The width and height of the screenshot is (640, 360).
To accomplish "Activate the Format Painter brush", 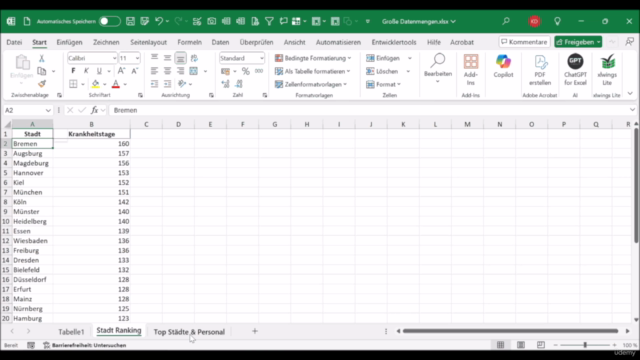I will tap(42, 84).
